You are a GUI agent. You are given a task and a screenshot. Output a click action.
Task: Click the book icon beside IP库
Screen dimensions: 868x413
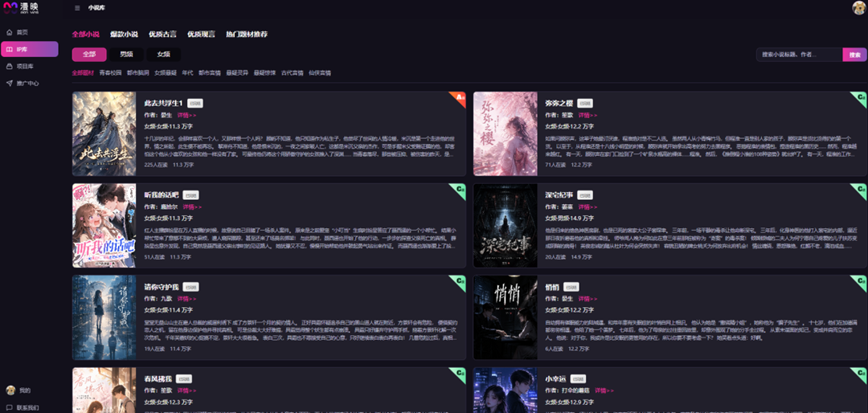click(x=10, y=49)
